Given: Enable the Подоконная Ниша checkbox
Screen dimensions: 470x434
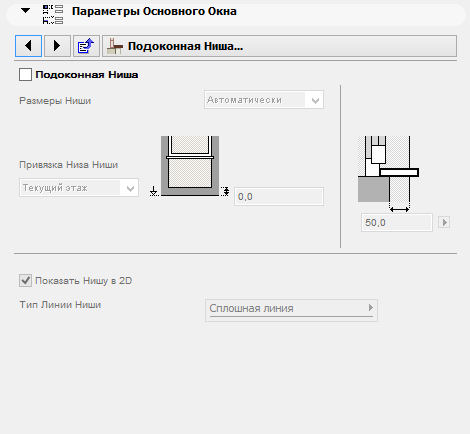Looking at the screenshot, I should point(25,75).
